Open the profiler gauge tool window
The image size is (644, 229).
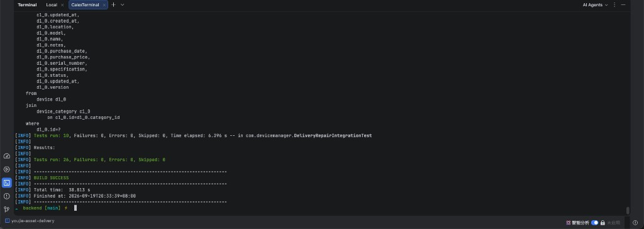[6, 156]
